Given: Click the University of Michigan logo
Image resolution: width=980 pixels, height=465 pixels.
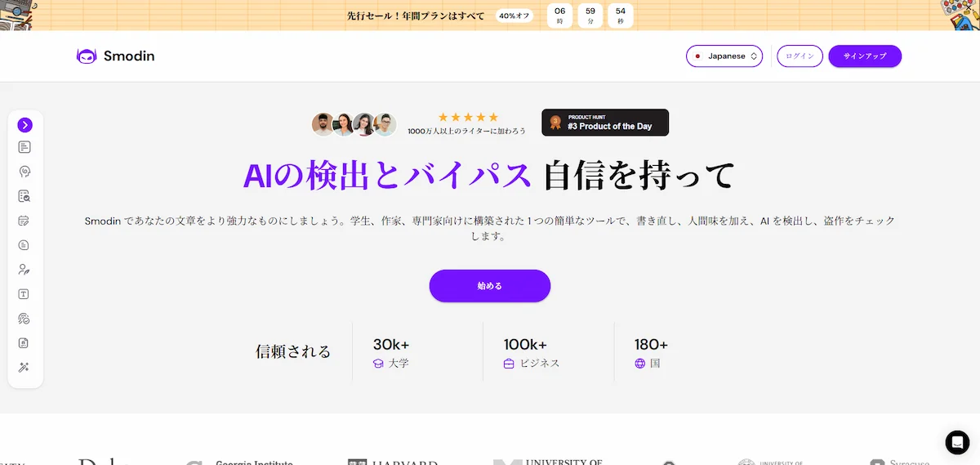Looking at the screenshot, I should point(549,462).
